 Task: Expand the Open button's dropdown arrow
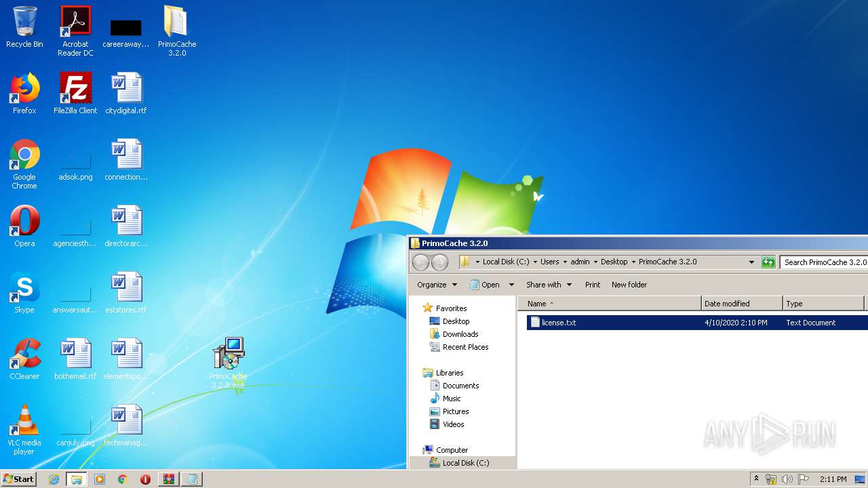(511, 285)
